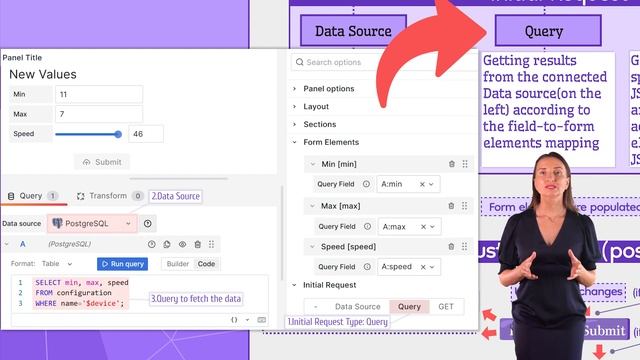Open the A:min Query Field dropdown
This screenshot has width=640, height=360.
[x=431, y=184]
